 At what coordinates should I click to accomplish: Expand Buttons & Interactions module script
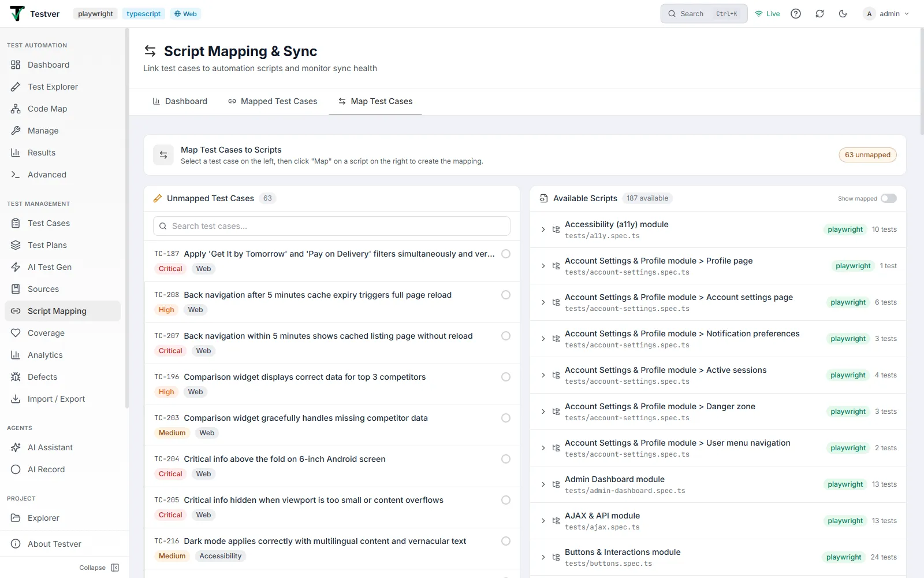(543, 557)
